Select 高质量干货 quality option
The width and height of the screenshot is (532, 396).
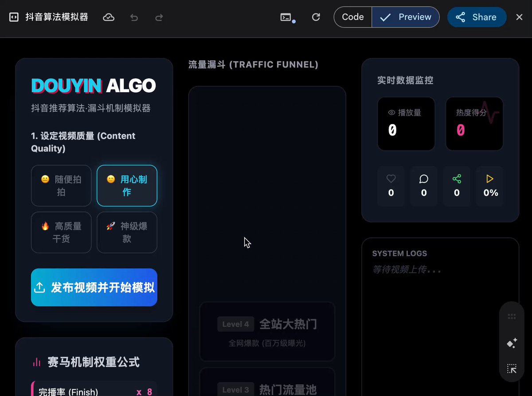coord(61,232)
